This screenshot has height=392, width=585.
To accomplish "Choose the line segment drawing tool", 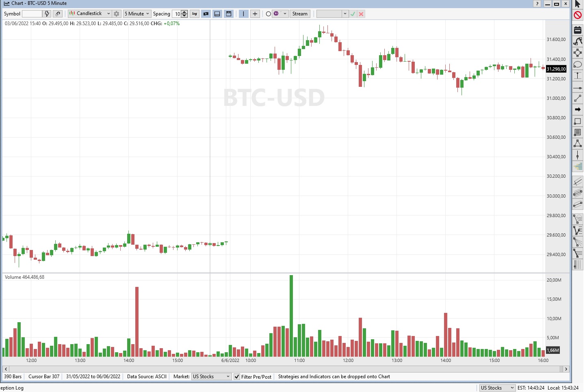I will 578,99.
